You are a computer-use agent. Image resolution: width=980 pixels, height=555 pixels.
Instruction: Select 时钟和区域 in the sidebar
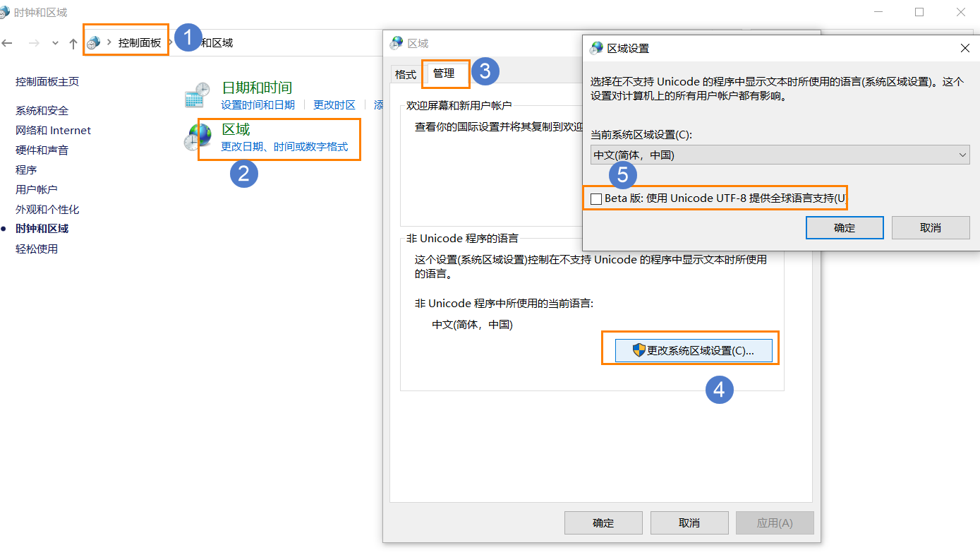tap(42, 229)
